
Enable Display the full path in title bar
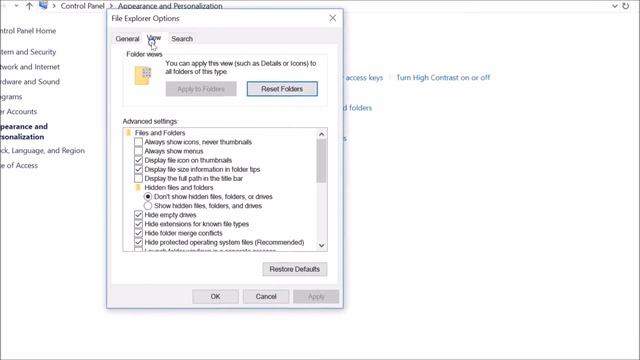click(x=138, y=178)
